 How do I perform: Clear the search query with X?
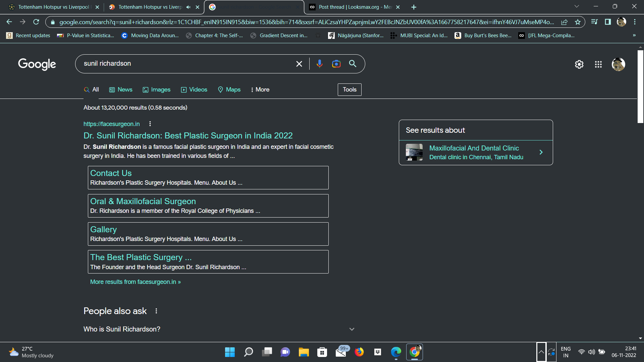click(x=299, y=64)
